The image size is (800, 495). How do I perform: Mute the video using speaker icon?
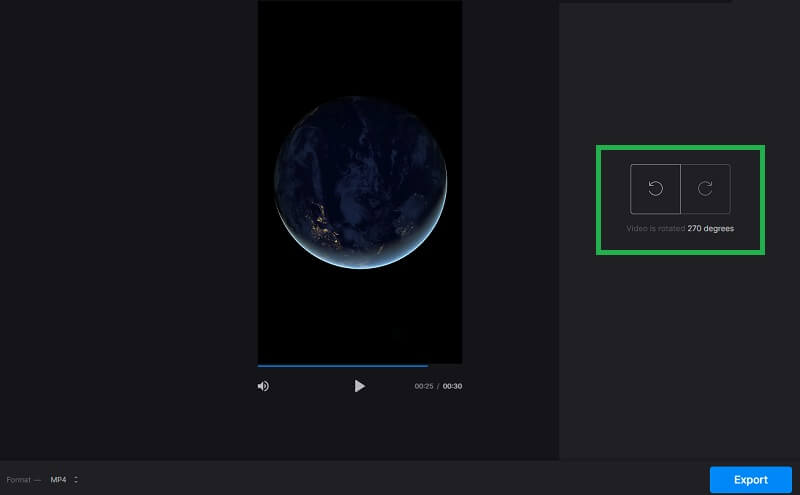pyautogui.click(x=263, y=386)
